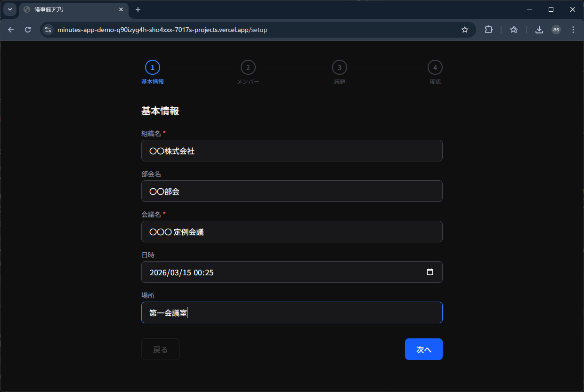Open Chrome's three-dot menu
Screen dimensions: 584x392
point(573,30)
